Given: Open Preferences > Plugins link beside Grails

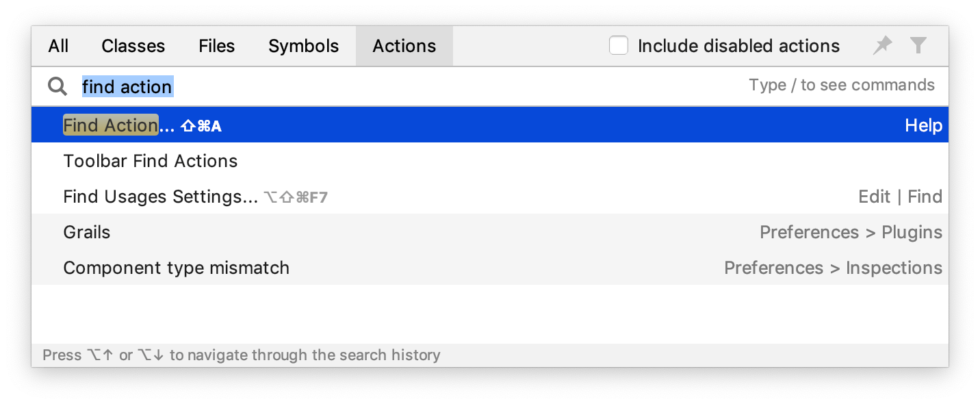Looking at the screenshot, I should pyautogui.click(x=851, y=232).
